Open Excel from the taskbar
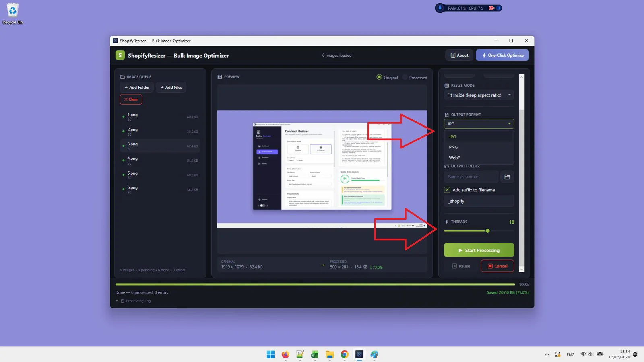Viewport: 644px width, 362px height. 315,354
